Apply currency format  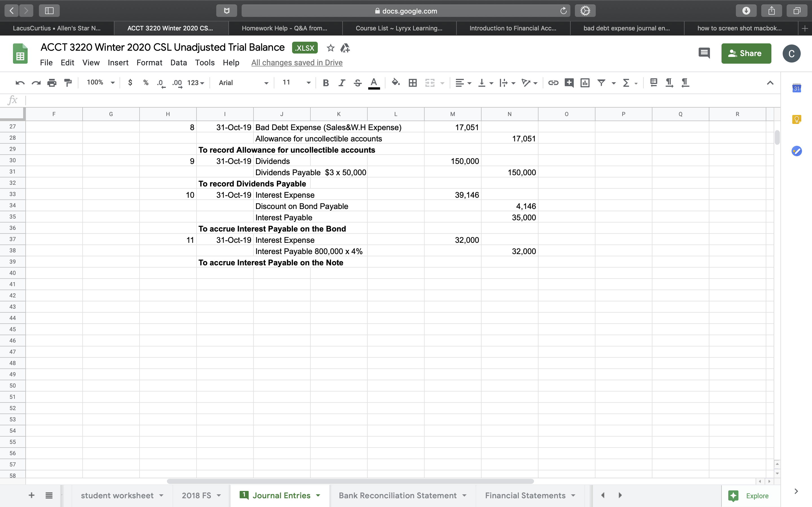coord(131,83)
